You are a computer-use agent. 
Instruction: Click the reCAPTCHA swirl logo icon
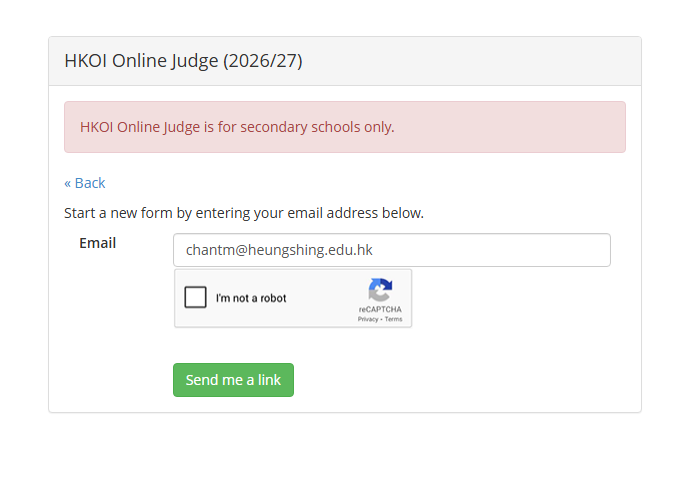[380, 290]
